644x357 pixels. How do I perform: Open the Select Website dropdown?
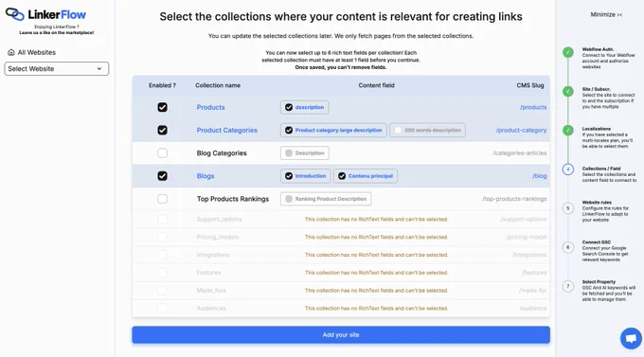pos(56,68)
